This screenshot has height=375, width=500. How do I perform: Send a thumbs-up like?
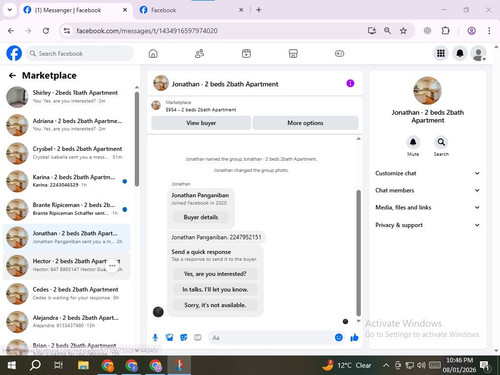click(x=354, y=338)
